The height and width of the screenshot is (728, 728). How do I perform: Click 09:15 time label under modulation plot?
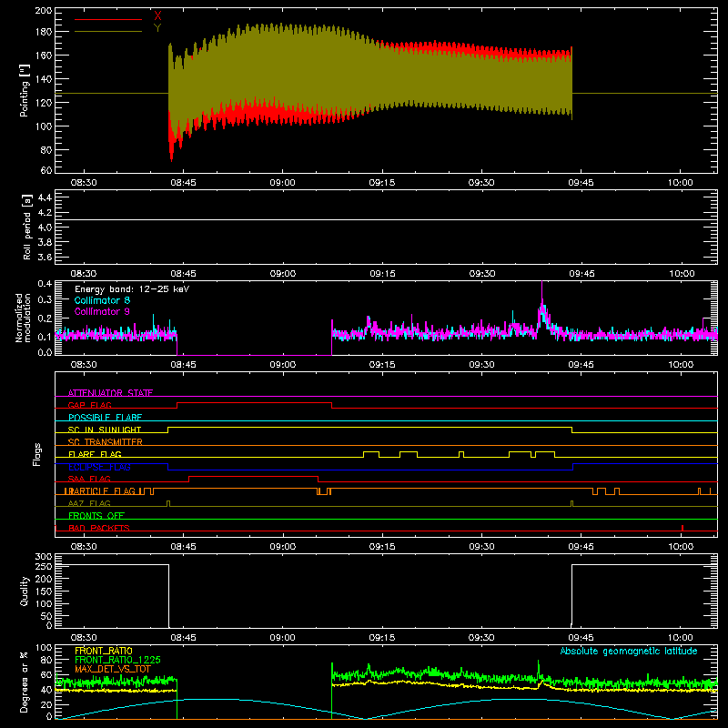(x=382, y=365)
